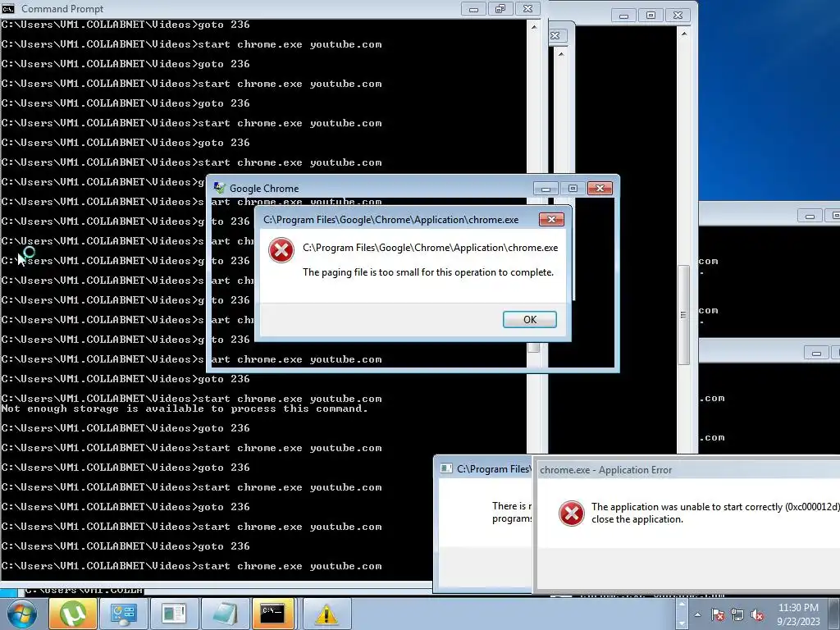
Task: Restore down the main Command Prompt window
Action: 500,9
